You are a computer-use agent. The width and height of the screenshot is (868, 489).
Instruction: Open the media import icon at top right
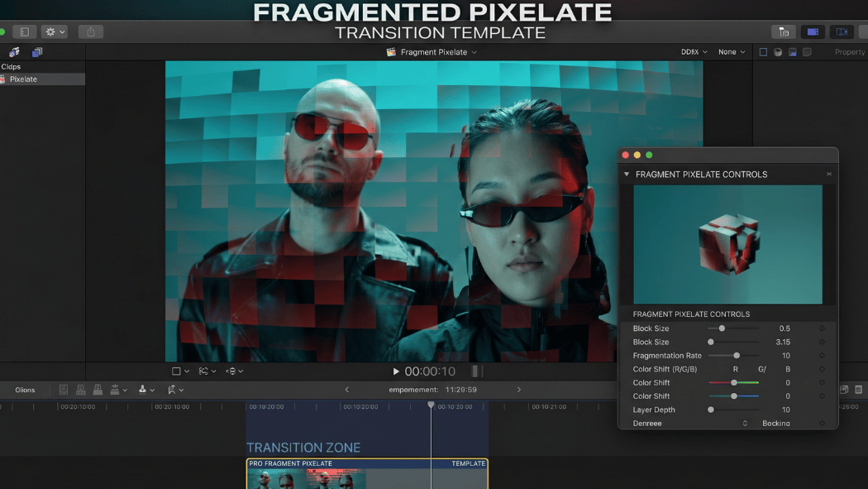[x=784, y=32]
